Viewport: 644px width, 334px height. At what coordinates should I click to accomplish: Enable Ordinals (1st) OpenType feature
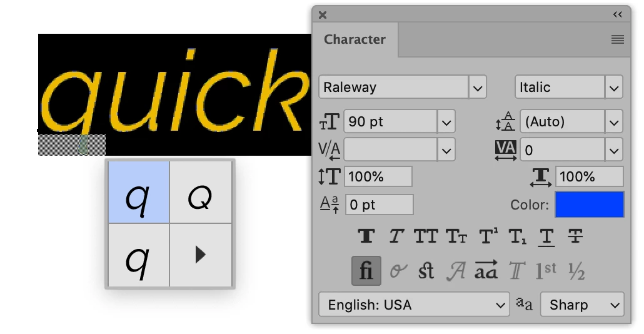(546, 271)
